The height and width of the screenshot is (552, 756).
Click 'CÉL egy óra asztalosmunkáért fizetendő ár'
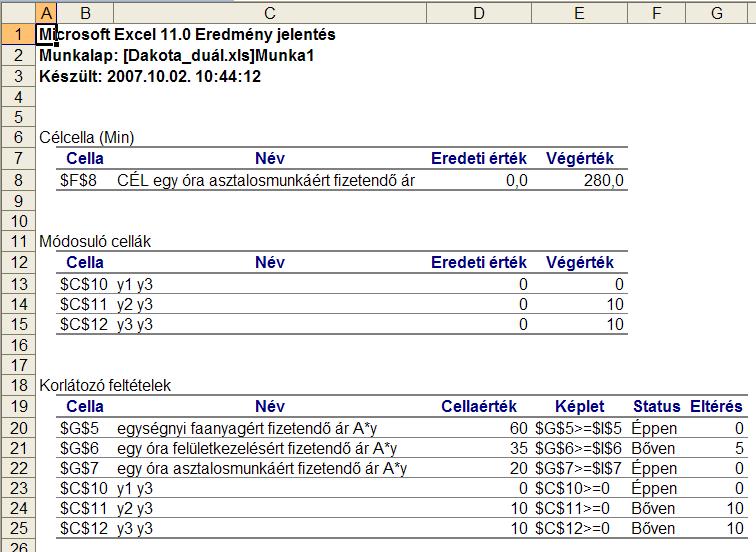point(266,181)
